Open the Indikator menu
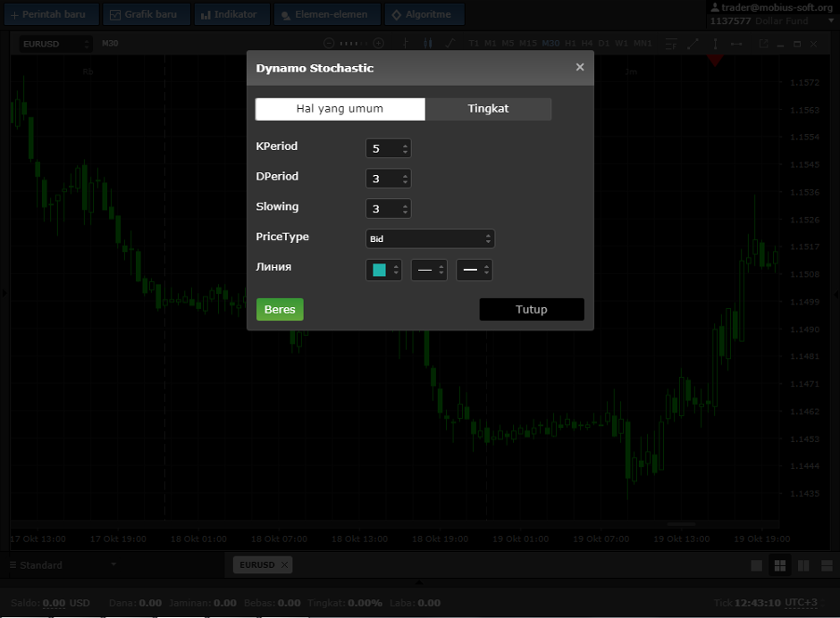This screenshot has width=840, height=618. pos(232,14)
